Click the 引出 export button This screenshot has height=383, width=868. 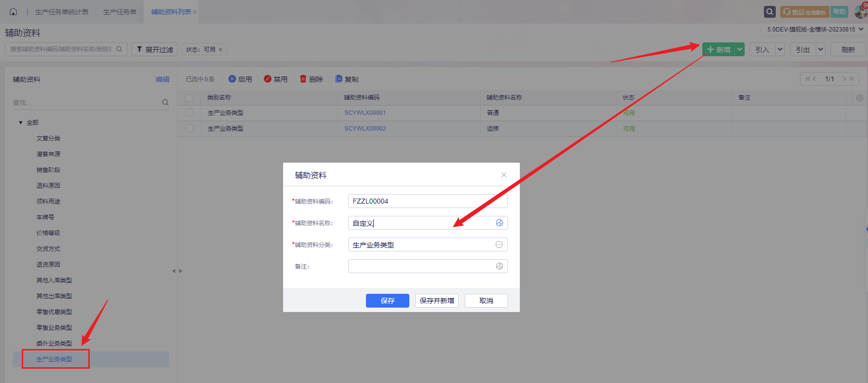(803, 49)
